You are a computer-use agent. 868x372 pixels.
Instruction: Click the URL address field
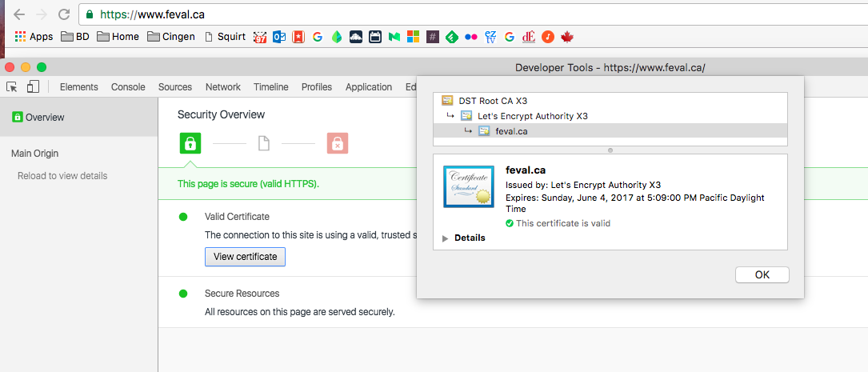[474, 14]
